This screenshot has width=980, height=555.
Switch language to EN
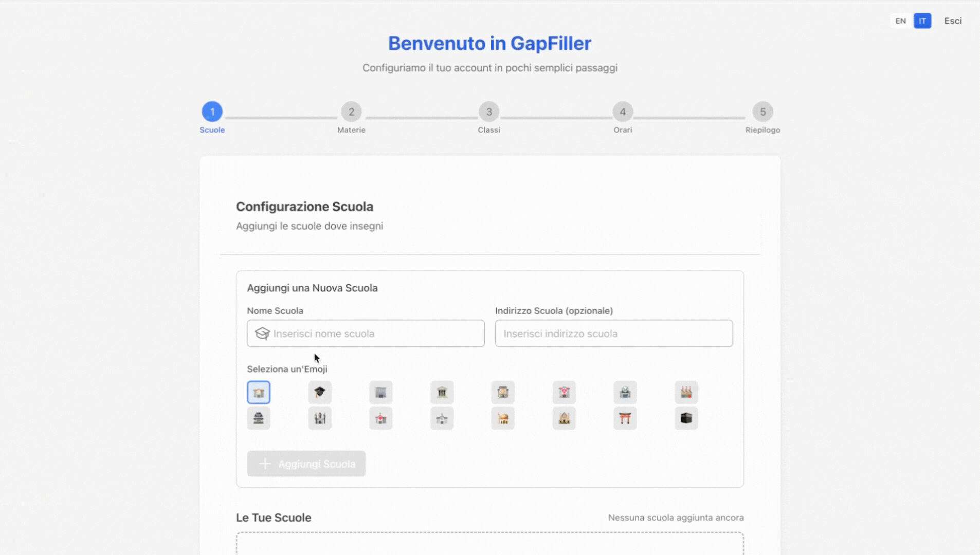click(900, 21)
